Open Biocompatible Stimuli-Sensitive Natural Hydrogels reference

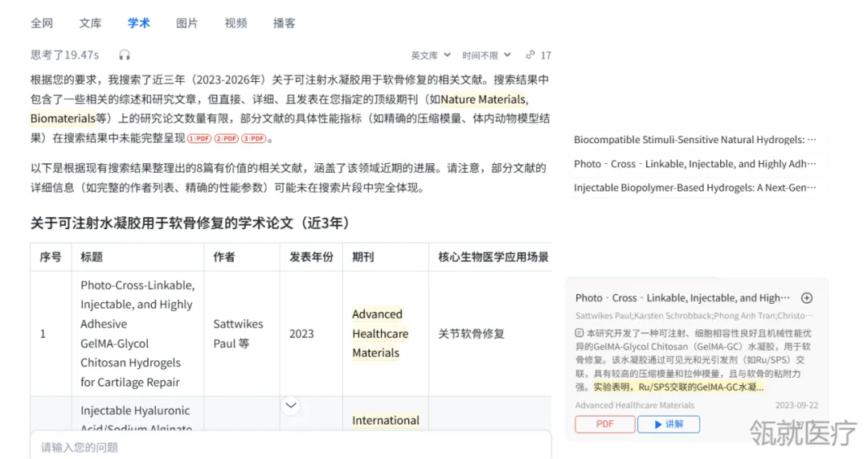[694, 140]
